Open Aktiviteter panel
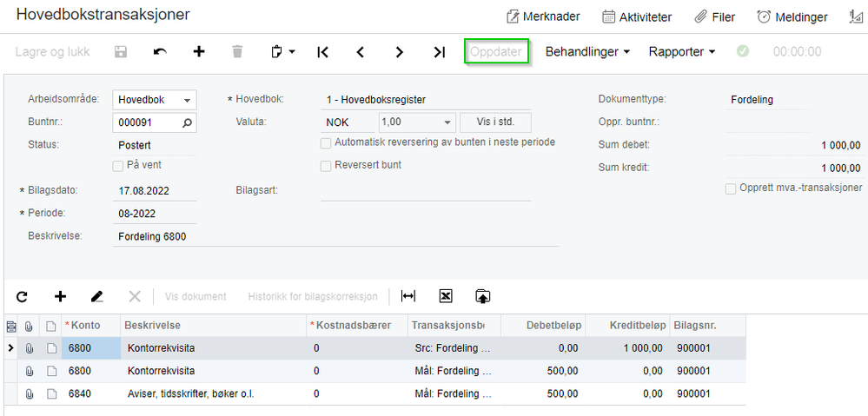868x416 pixels. click(x=637, y=17)
